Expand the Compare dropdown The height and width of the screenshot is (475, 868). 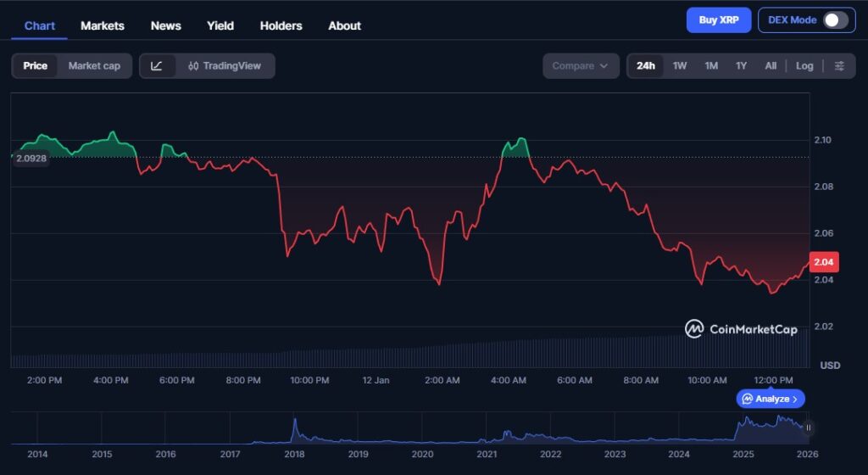pos(581,66)
